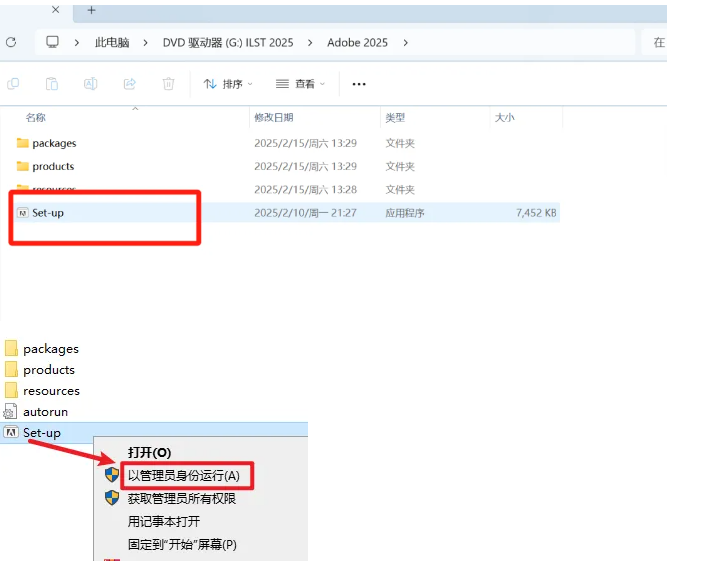Select resources folder in lower list
The width and height of the screenshot is (709, 568).
pos(43,391)
